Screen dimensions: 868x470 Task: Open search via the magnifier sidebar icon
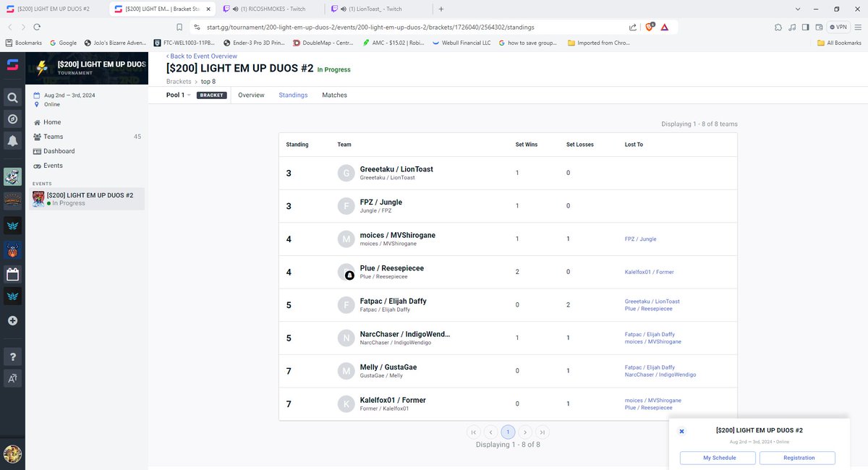pos(12,98)
